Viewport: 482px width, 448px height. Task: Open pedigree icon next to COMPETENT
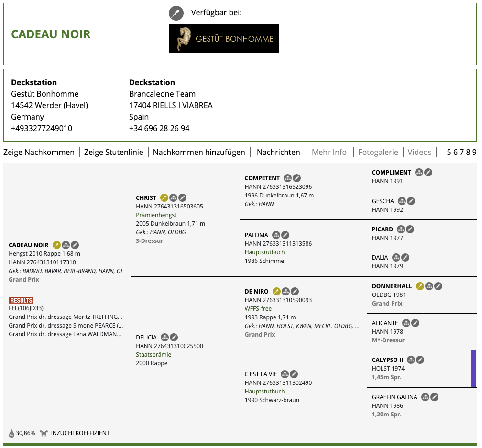(287, 178)
